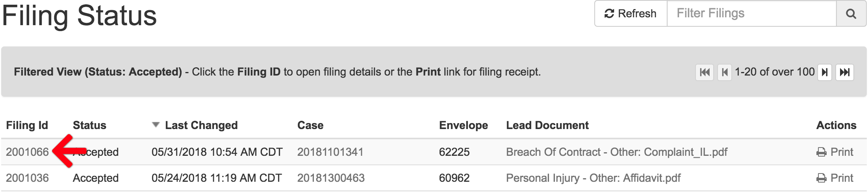This screenshot has width=868, height=192.
Task: Sort by Envelope column header
Action: click(464, 125)
